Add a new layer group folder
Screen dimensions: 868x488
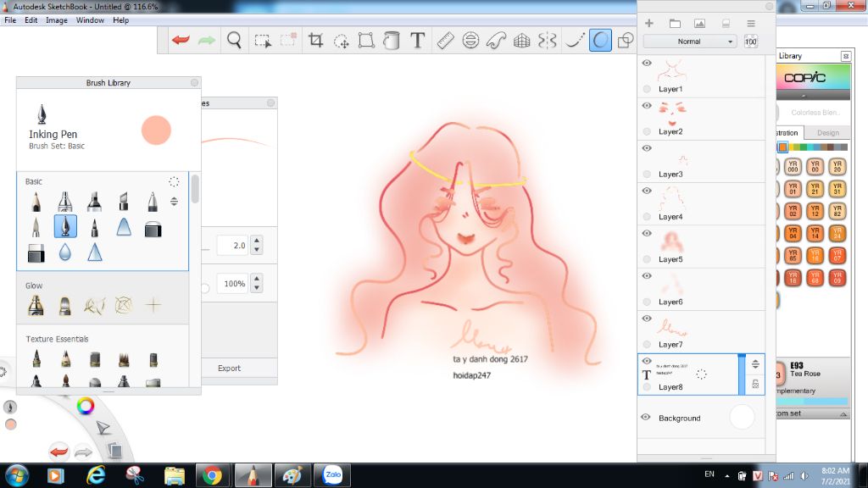(675, 23)
